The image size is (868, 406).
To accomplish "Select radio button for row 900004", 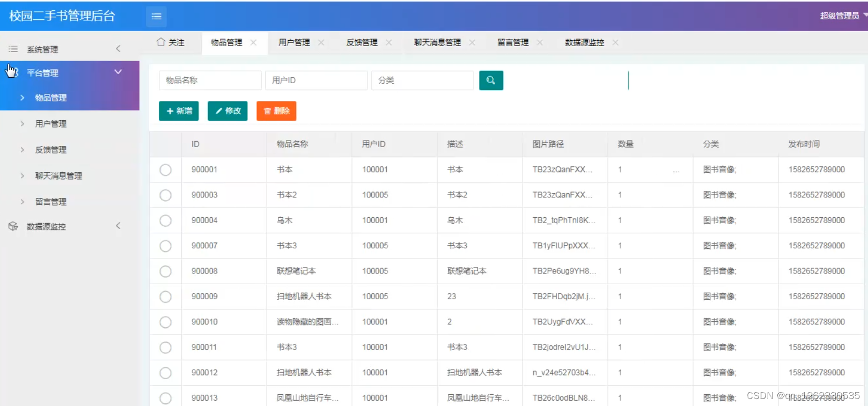I will click(x=166, y=220).
